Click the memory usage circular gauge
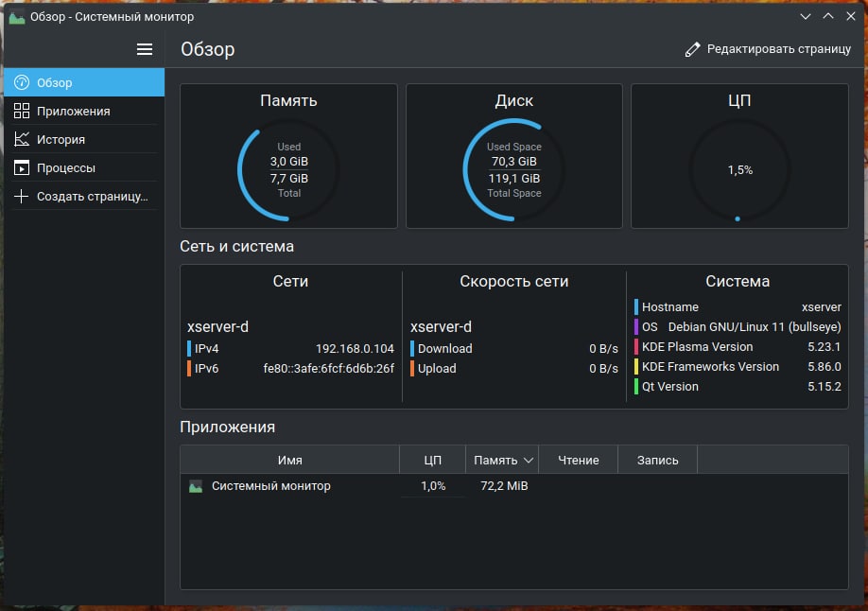 (x=288, y=170)
